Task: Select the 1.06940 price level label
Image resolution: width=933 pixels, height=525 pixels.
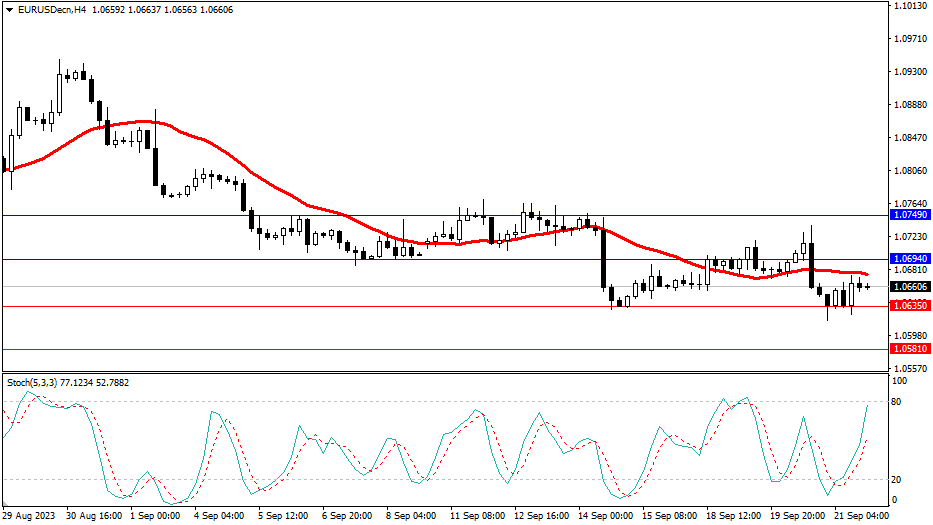Action: pyautogui.click(x=910, y=259)
